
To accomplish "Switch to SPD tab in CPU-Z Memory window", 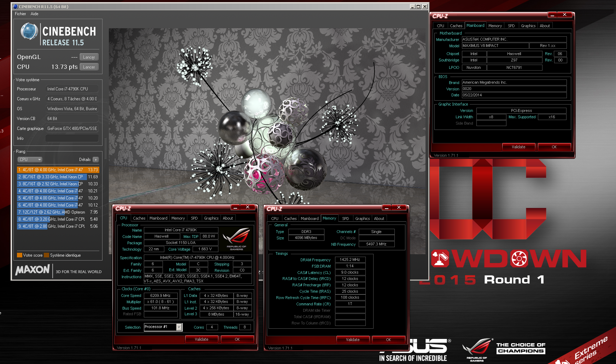I will (x=345, y=219).
